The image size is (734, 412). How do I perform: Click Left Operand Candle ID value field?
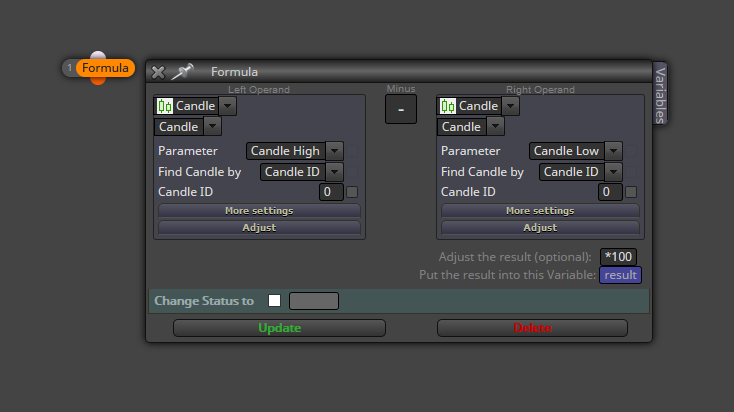[x=331, y=192]
